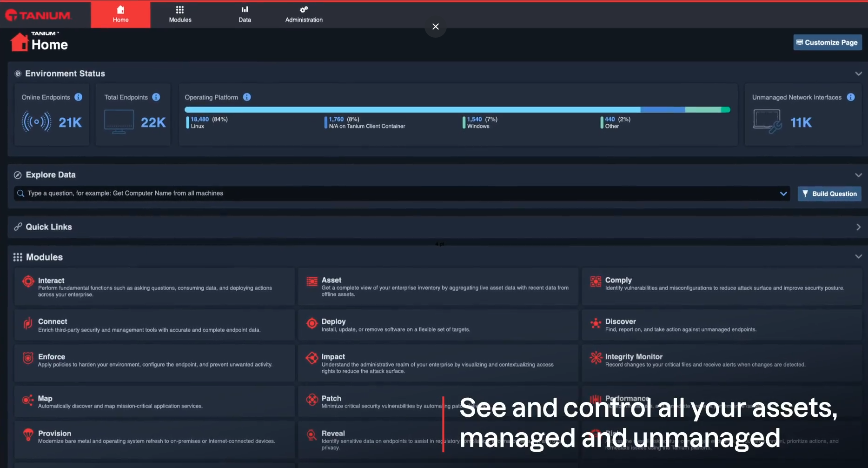868x468 pixels.
Task: Open the Modules menu
Action: 180,14
